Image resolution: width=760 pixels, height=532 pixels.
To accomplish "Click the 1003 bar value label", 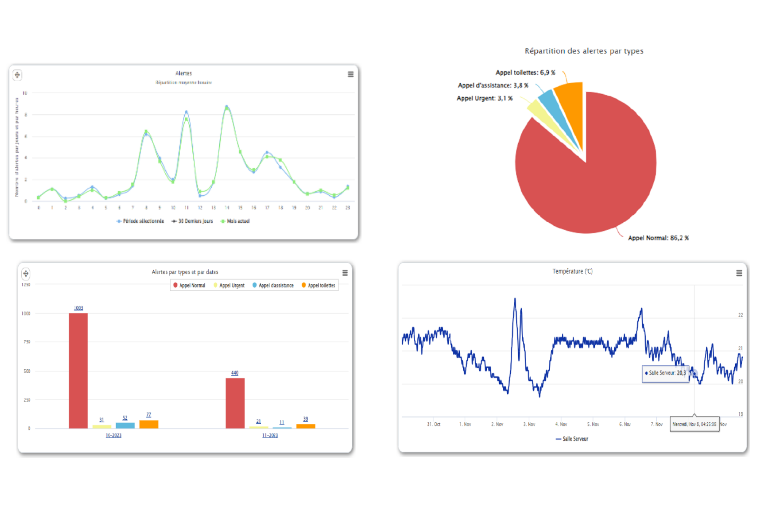I will tap(78, 308).
